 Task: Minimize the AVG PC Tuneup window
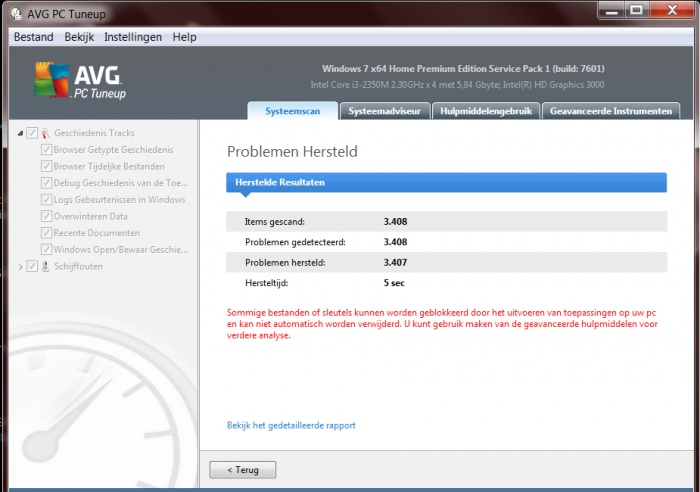point(612,10)
